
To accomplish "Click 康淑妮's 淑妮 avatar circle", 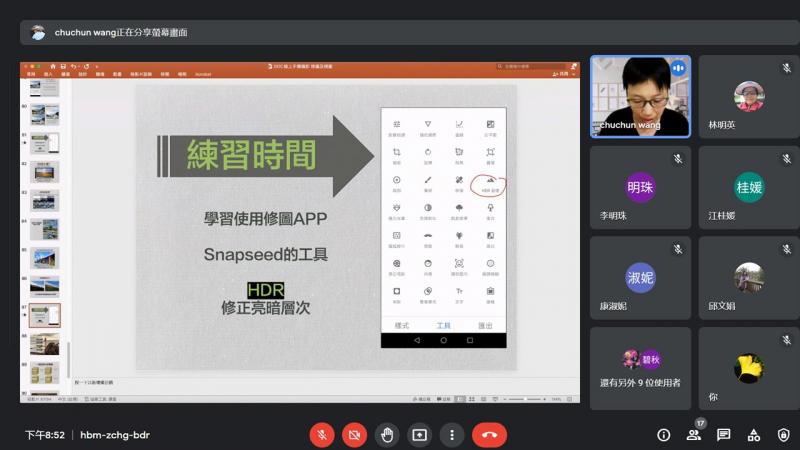I will tap(640, 278).
